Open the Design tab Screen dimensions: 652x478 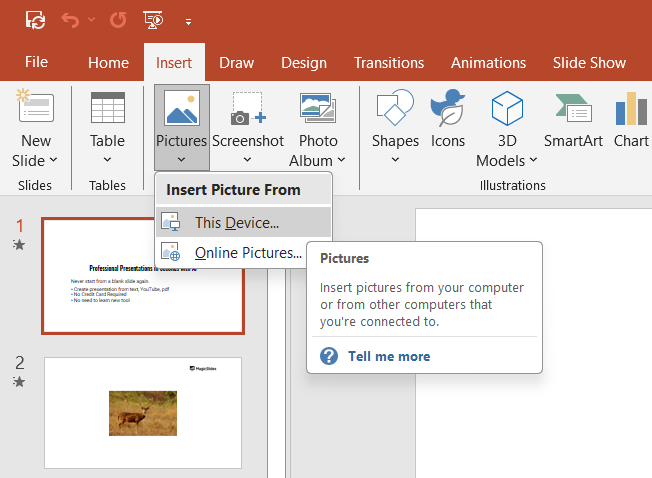[304, 63]
